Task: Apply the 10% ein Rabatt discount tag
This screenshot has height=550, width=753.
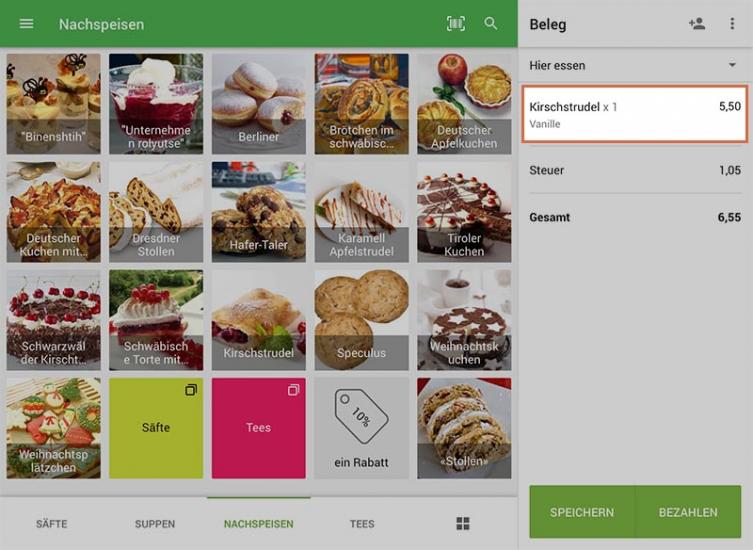Action: [361, 428]
